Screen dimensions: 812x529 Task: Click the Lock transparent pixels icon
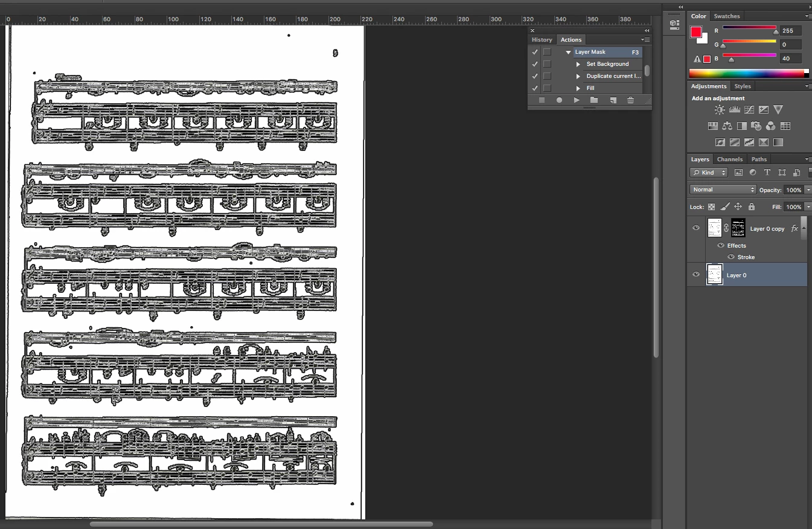pyautogui.click(x=712, y=207)
